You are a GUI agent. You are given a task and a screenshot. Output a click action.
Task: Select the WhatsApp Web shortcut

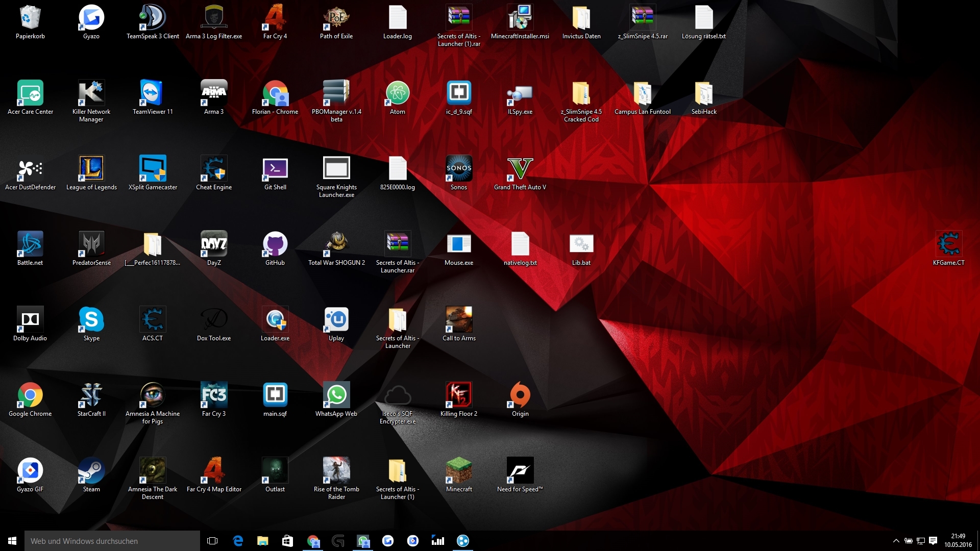click(336, 395)
